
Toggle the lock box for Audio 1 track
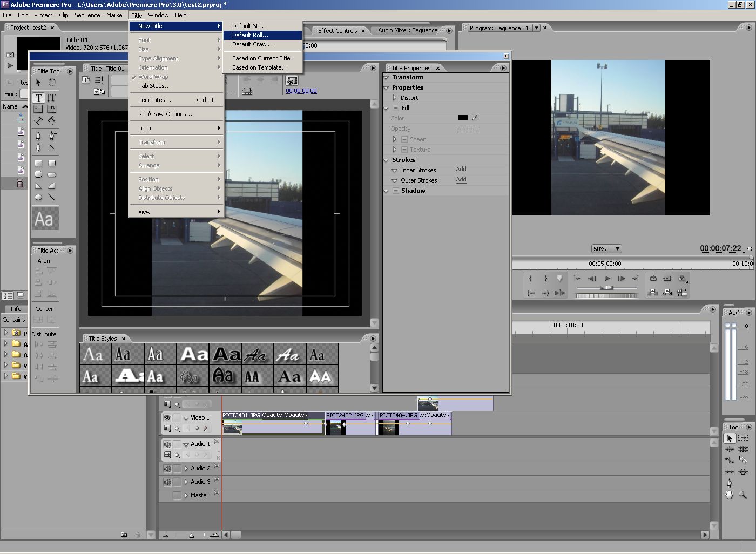click(177, 444)
